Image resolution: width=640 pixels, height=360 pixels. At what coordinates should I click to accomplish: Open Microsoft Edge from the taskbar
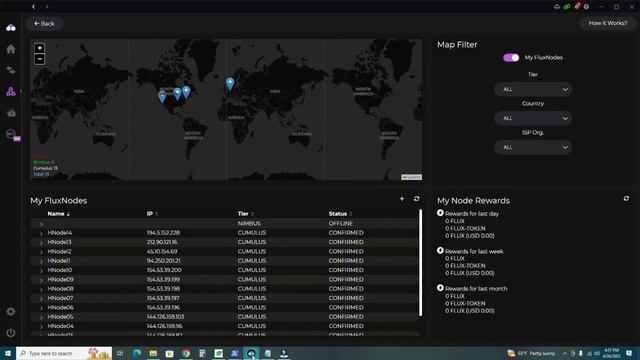[x=137, y=353]
